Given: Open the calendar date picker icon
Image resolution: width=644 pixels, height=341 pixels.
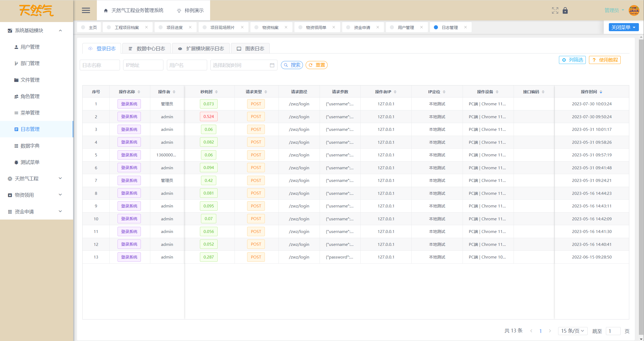Looking at the screenshot, I should coord(272,65).
